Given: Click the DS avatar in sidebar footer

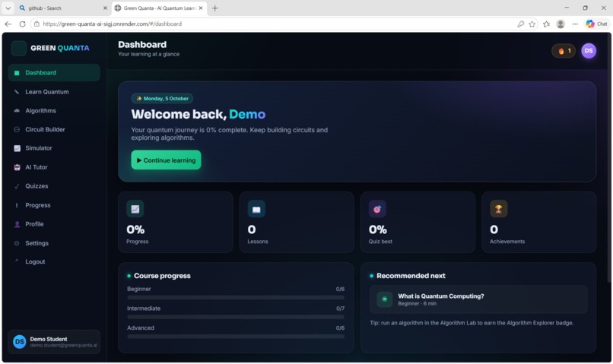Looking at the screenshot, I should 20,342.
